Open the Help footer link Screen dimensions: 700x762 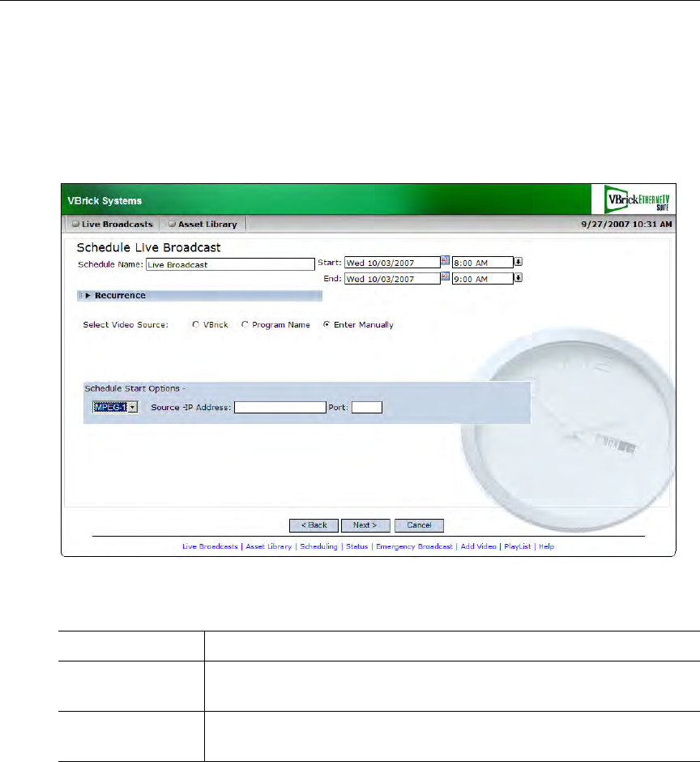point(547,546)
